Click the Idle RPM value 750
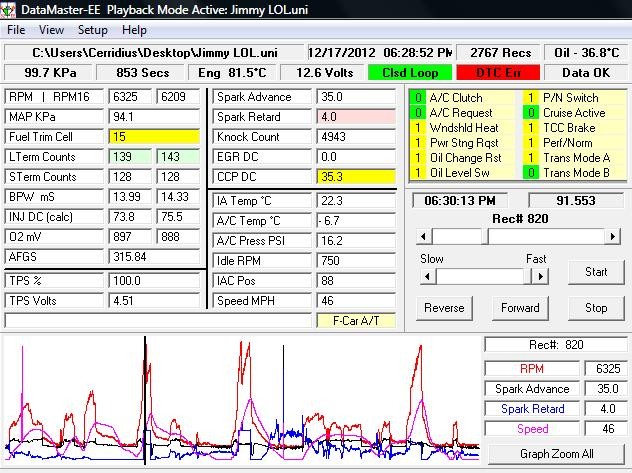Screen dimensions: 632x473 tap(356, 261)
